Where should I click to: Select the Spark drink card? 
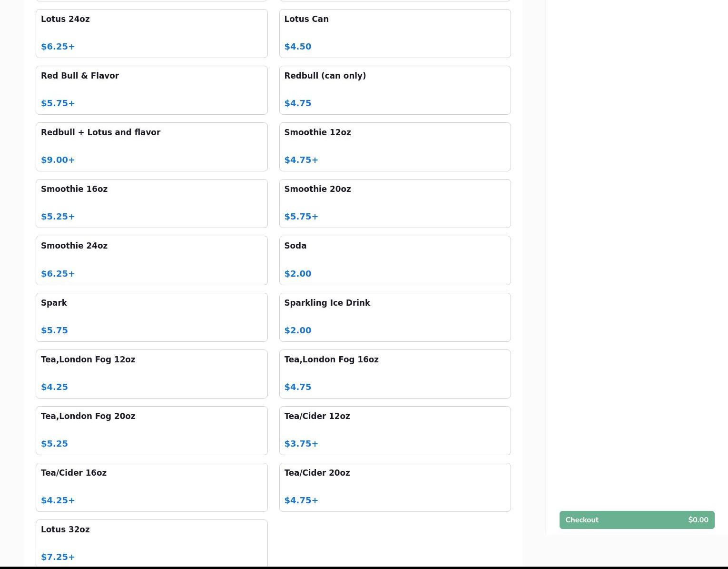151,317
